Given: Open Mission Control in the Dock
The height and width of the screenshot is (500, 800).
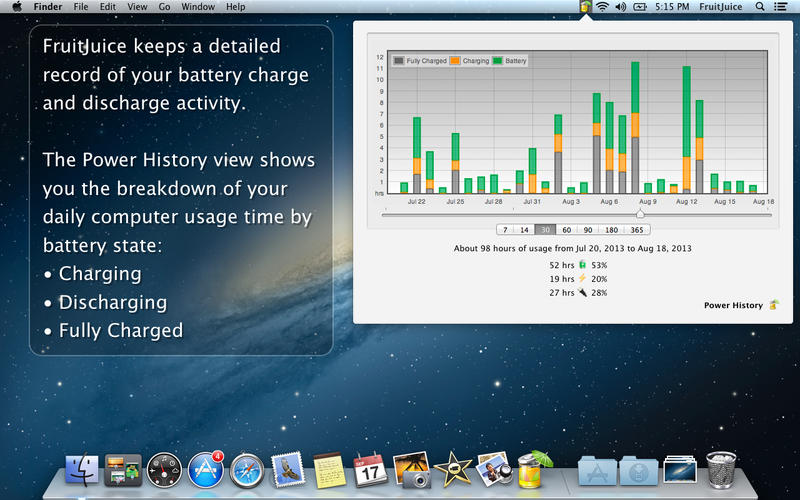Looking at the screenshot, I should coord(123,469).
